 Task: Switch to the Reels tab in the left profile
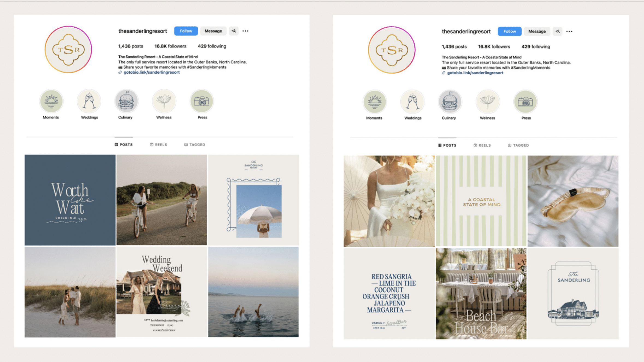pos(158,145)
